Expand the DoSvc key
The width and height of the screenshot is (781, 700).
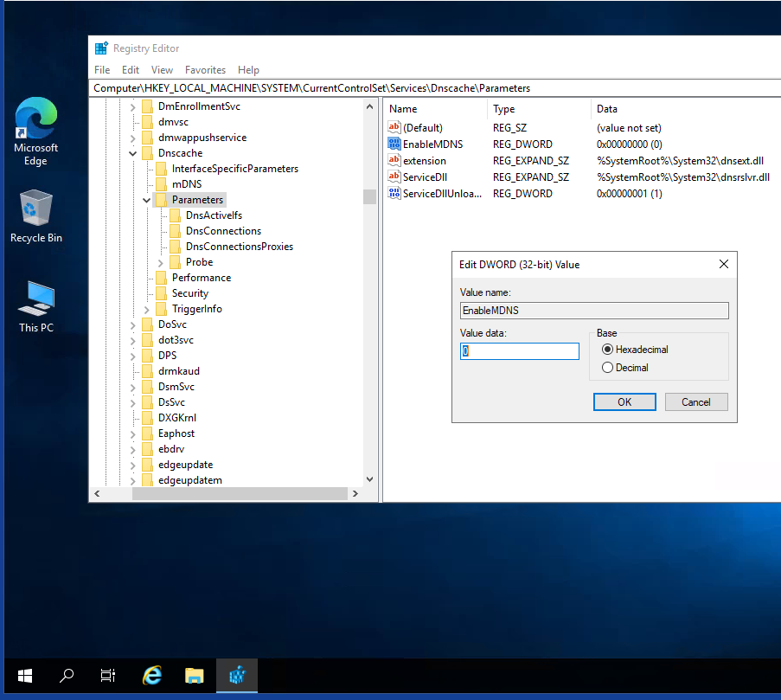click(x=132, y=324)
